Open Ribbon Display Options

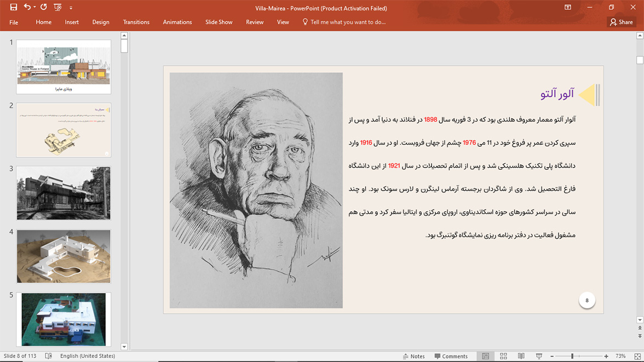[x=567, y=8]
